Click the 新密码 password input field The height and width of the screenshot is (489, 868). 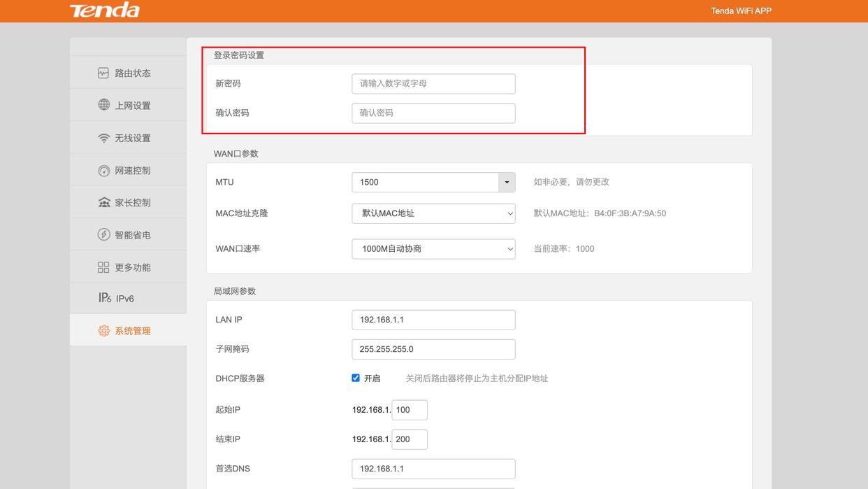click(x=433, y=83)
